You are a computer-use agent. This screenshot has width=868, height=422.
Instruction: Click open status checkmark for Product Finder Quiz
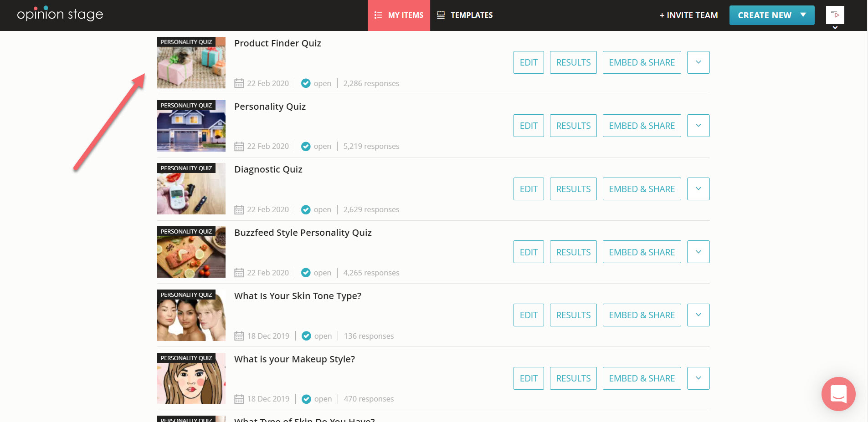[x=306, y=83]
